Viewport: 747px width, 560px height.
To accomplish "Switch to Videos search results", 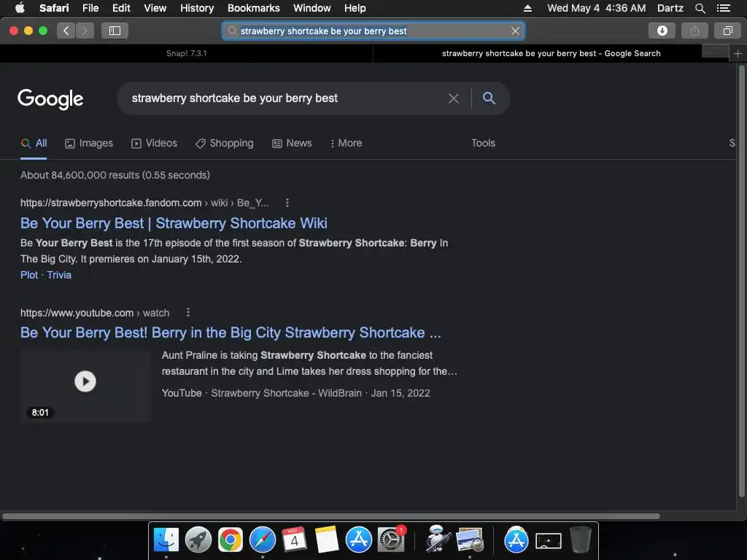I will pyautogui.click(x=154, y=144).
